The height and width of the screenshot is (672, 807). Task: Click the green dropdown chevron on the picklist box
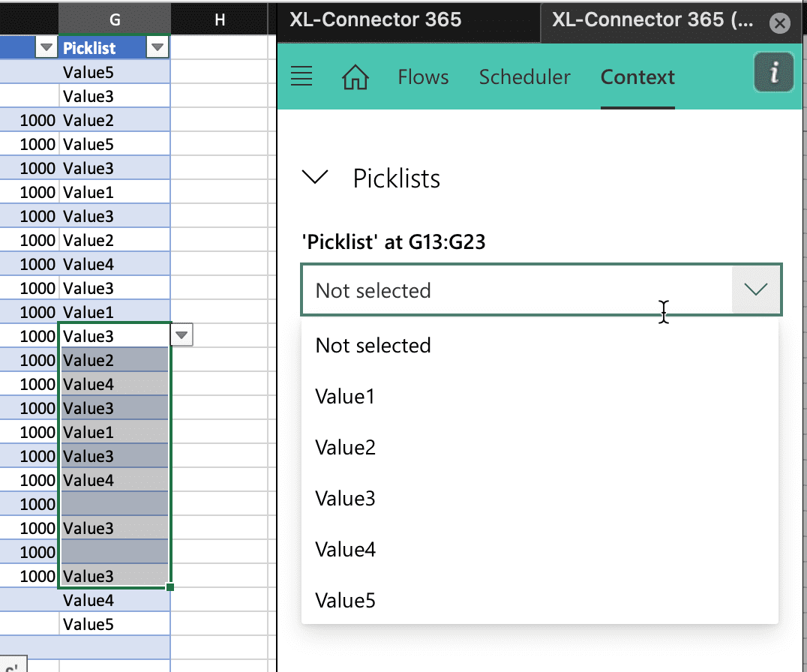pos(756,289)
